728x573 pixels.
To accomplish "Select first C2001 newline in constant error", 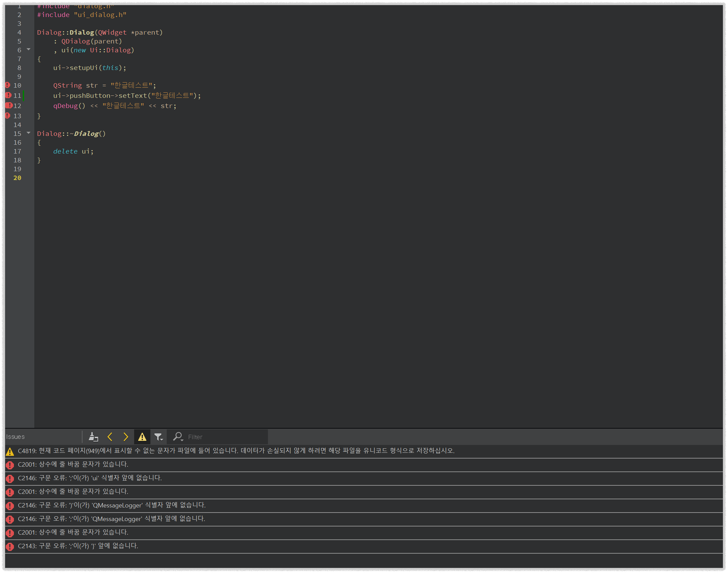I will [73, 464].
